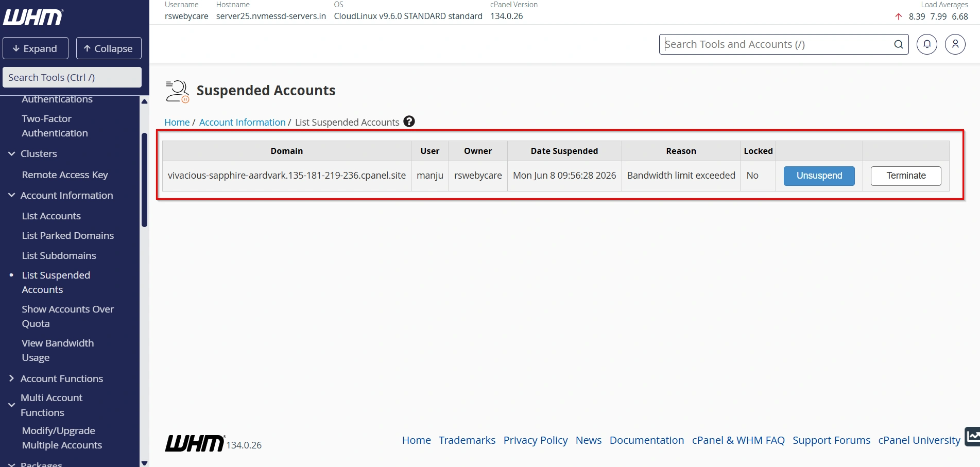Open user account profile icon
The image size is (980, 467).
click(x=955, y=44)
